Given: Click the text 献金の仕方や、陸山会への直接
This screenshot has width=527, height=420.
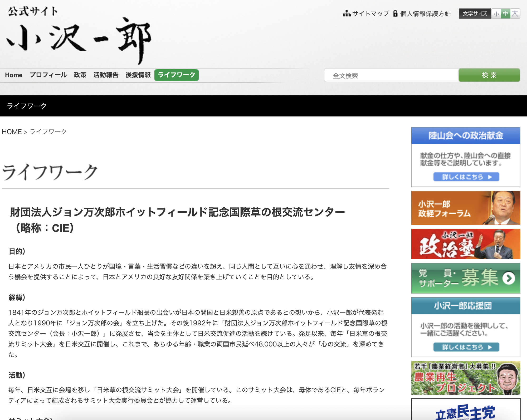Looking at the screenshot, I should pos(465,156).
